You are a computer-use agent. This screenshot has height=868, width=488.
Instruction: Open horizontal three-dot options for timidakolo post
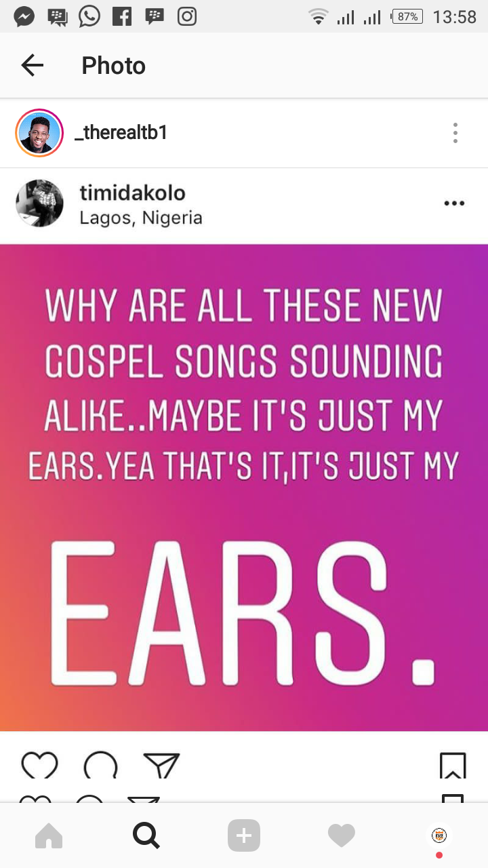tap(453, 203)
